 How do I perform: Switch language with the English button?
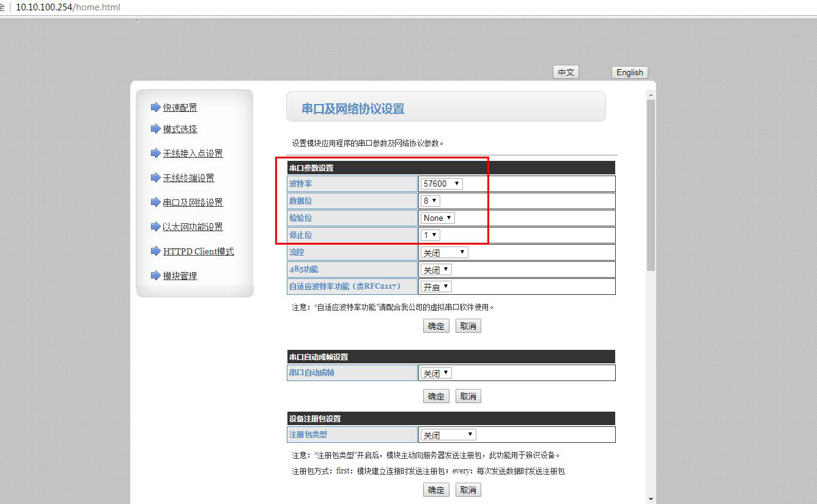pos(629,72)
